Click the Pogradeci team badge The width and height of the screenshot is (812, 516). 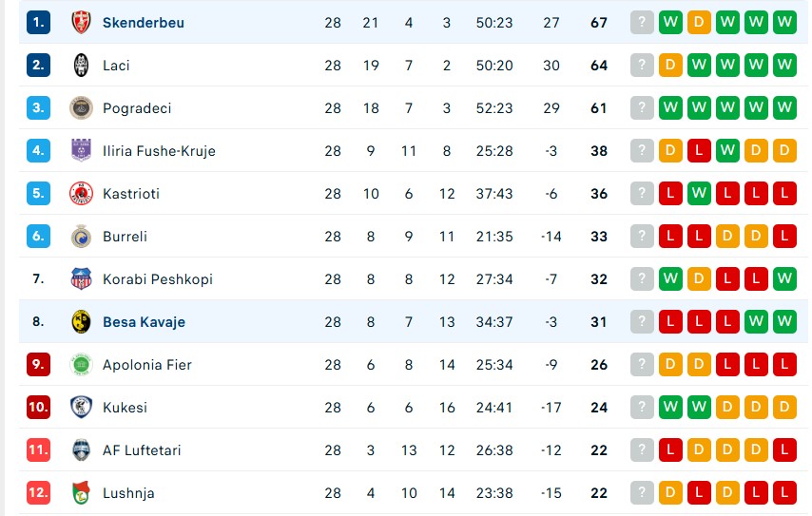click(82, 108)
